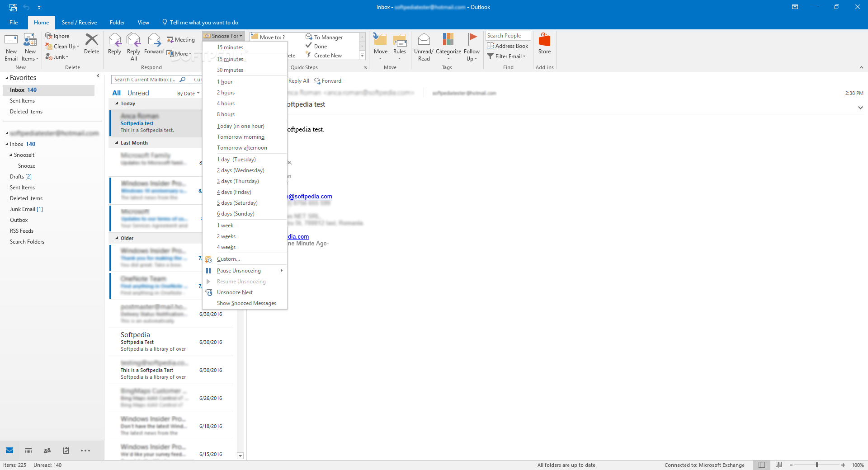Choose Unsnooze Next menu item
Screen dimensions: 868x470
tap(245, 292)
